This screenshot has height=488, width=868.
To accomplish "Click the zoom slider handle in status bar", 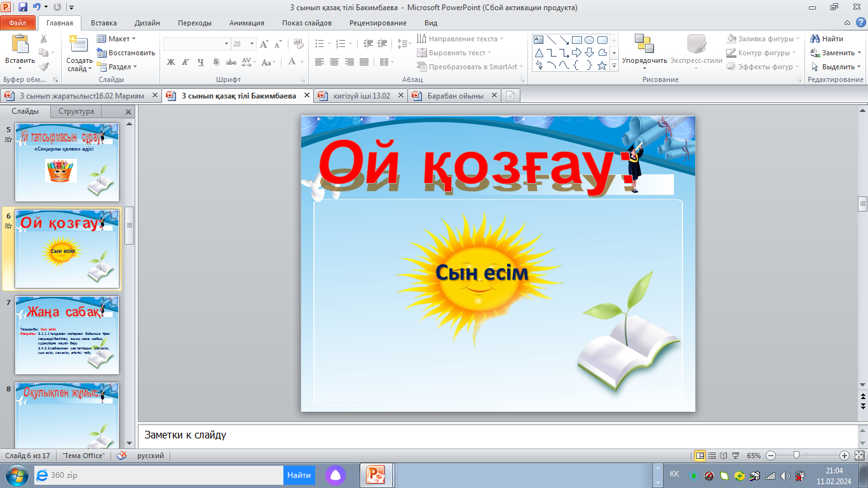I will (x=796, y=456).
